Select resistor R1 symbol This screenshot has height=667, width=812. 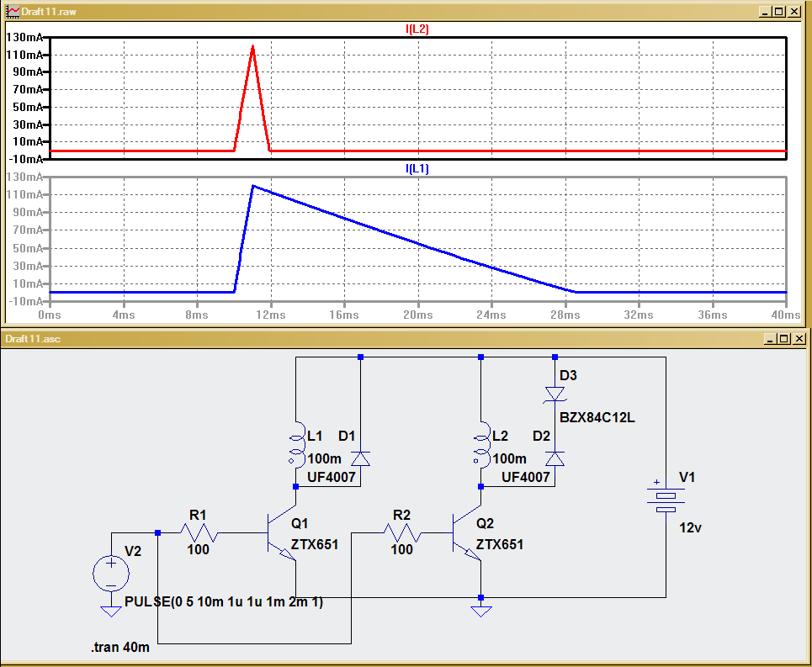click(x=199, y=532)
